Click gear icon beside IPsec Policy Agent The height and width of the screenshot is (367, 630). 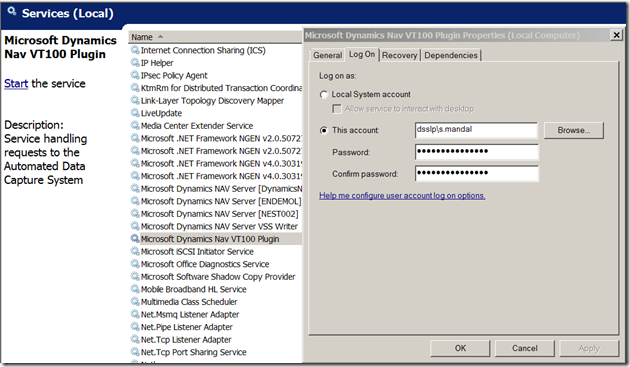[135, 75]
